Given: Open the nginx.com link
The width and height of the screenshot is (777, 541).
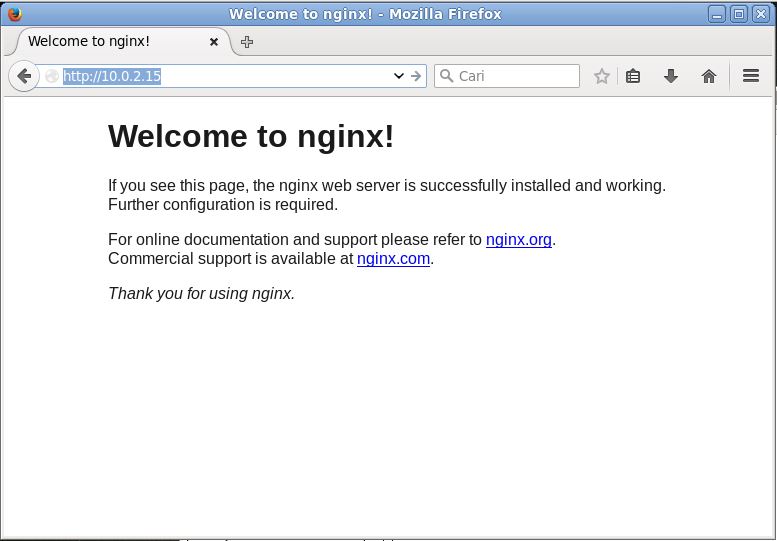Looking at the screenshot, I should tap(393, 259).
